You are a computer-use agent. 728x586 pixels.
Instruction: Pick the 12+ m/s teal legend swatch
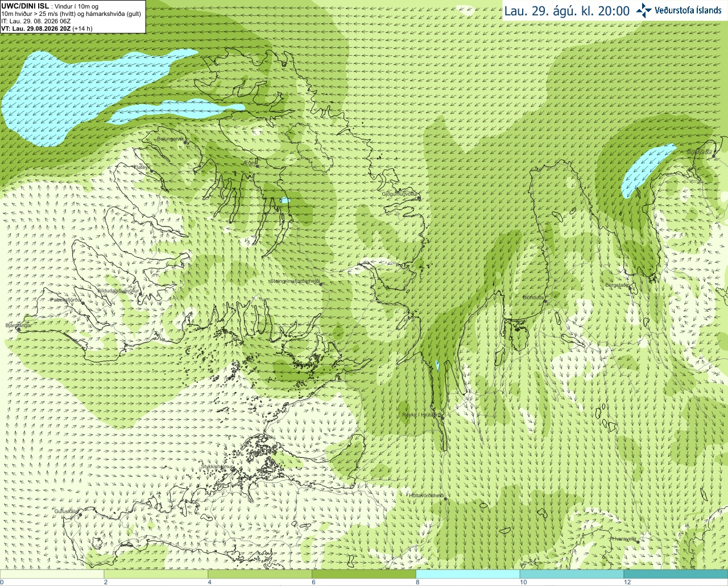676,574
